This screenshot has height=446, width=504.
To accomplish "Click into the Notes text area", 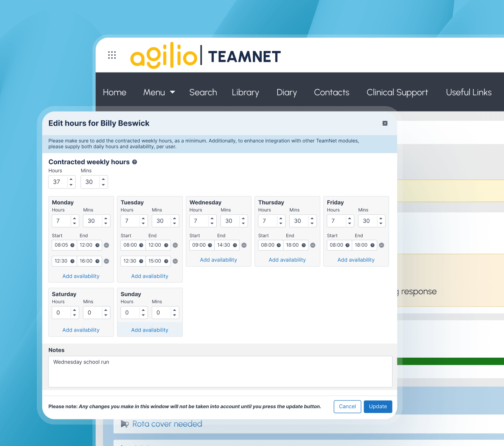I will (x=220, y=372).
